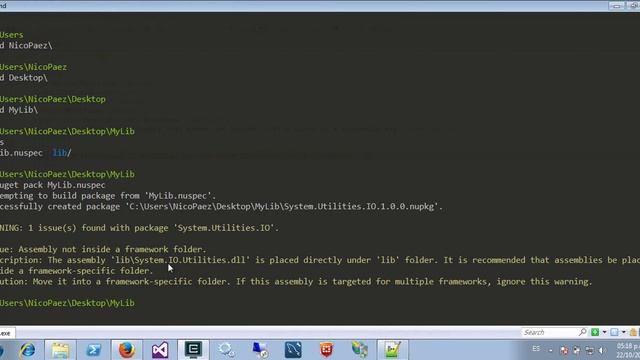Open the dropdown next to green tab button
Viewport: 640px width, 360px height.
point(604,332)
